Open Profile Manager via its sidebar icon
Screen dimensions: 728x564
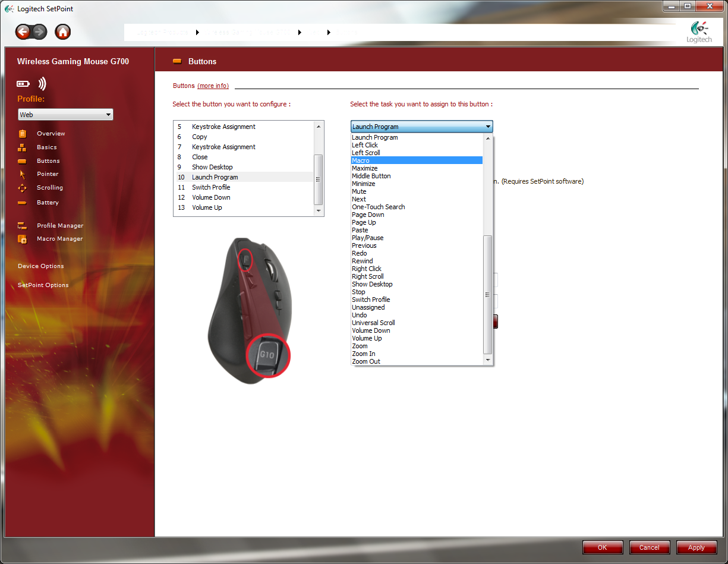coord(23,226)
